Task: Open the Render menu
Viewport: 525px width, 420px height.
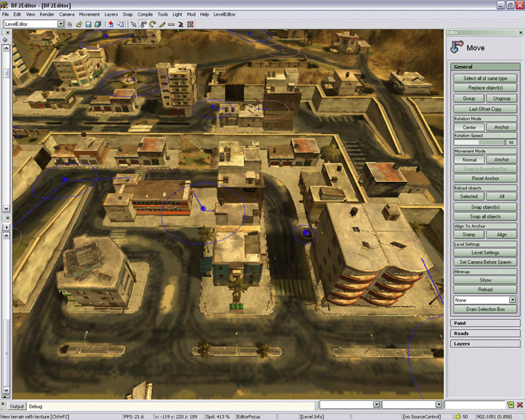Action: point(47,14)
